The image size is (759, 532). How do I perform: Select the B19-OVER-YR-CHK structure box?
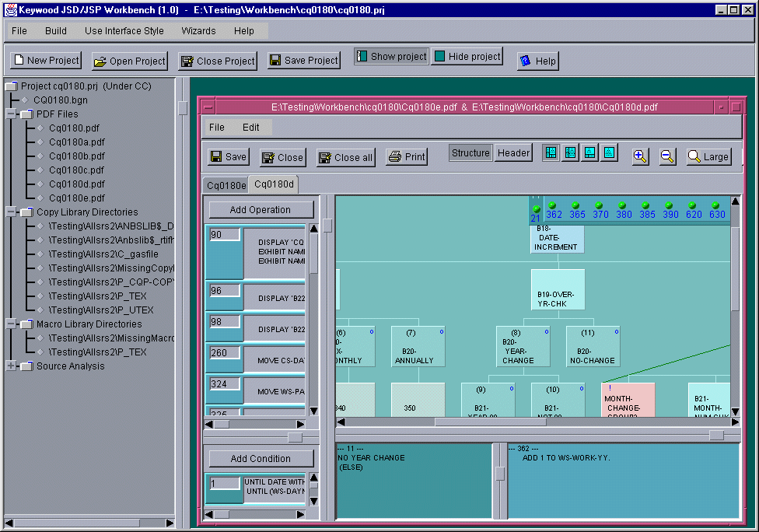click(x=558, y=289)
